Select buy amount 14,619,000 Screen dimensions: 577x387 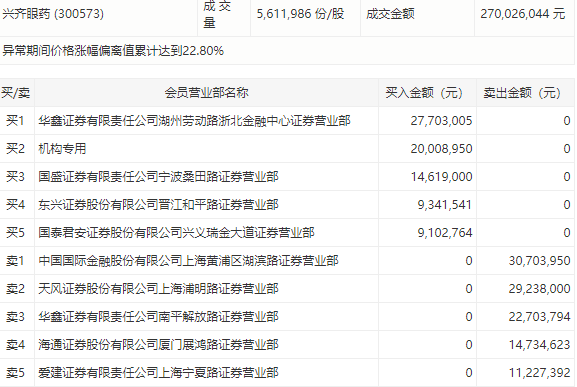[441, 177]
